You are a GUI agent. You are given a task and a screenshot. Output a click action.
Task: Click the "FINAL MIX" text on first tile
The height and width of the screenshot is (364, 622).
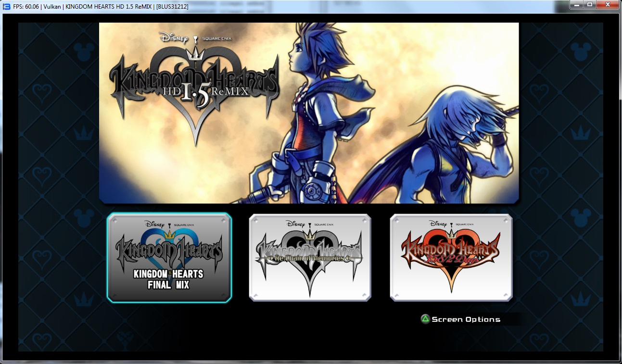[169, 285]
